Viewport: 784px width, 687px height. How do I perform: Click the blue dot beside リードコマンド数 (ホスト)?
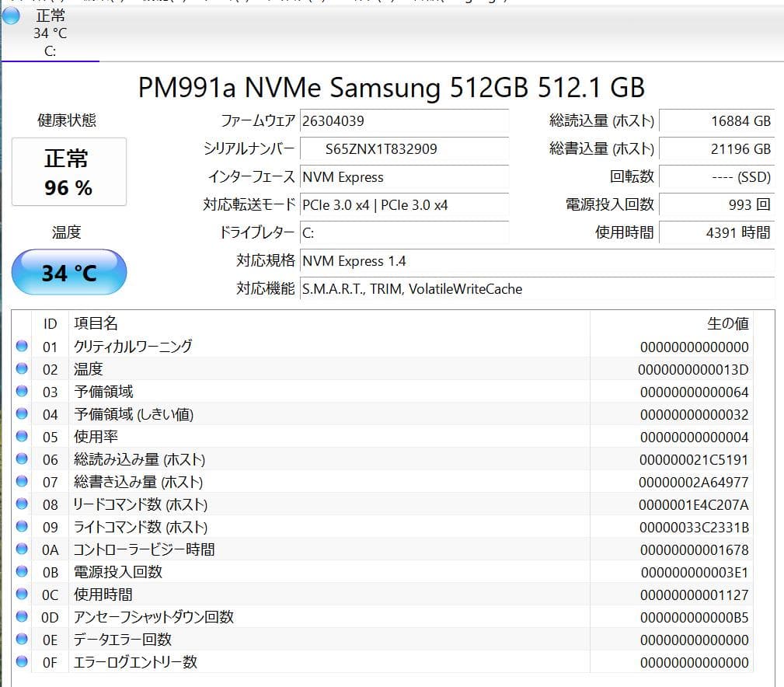click(21, 504)
